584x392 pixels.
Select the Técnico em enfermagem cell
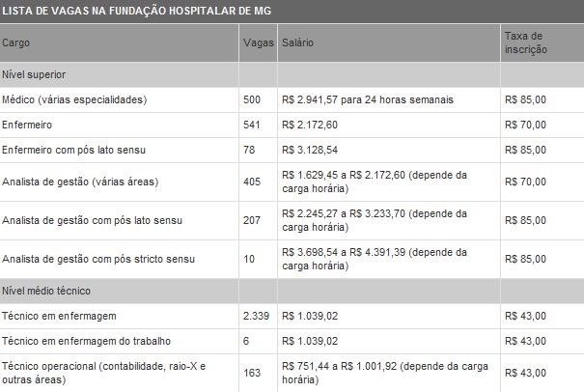59,316
